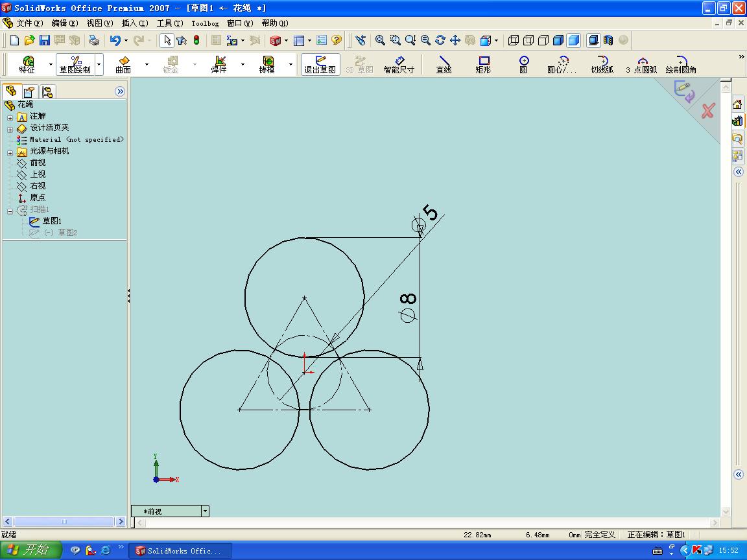
Task: Switch to the PropertyManager tab
Action: pos(29,91)
